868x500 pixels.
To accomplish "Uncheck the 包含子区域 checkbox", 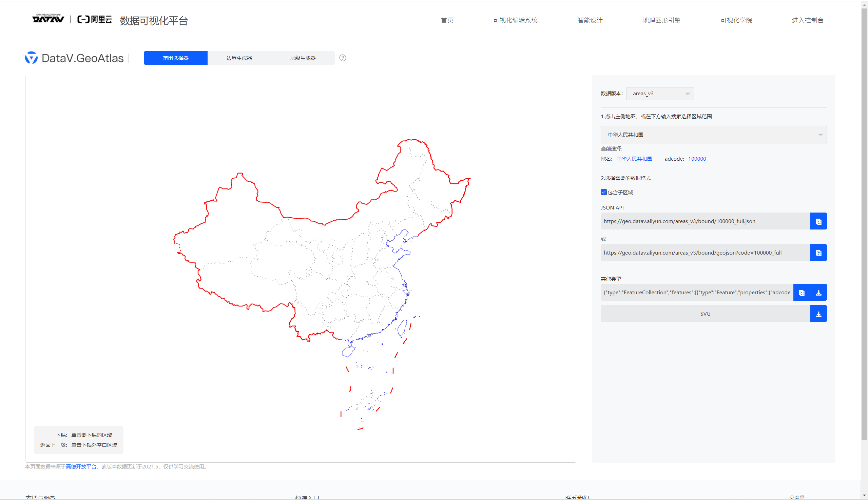I will [x=603, y=192].
